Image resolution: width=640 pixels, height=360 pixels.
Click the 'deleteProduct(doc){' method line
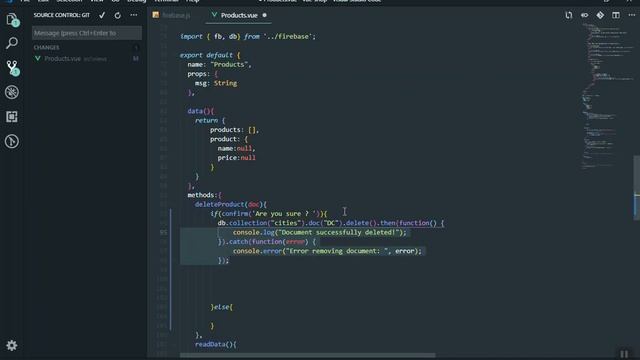pyautogui.click(x=231, y=204)
